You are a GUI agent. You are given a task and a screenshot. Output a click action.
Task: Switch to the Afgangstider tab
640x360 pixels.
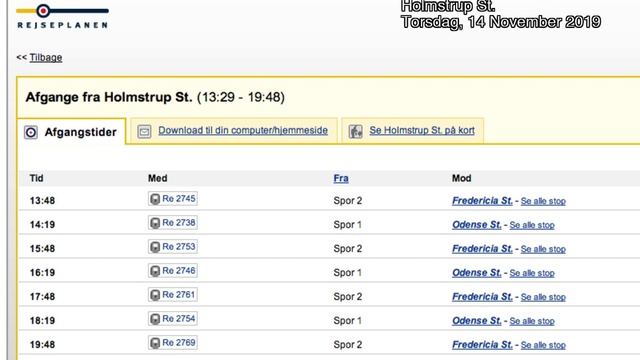pyautogui.click(x=71, y=132)
